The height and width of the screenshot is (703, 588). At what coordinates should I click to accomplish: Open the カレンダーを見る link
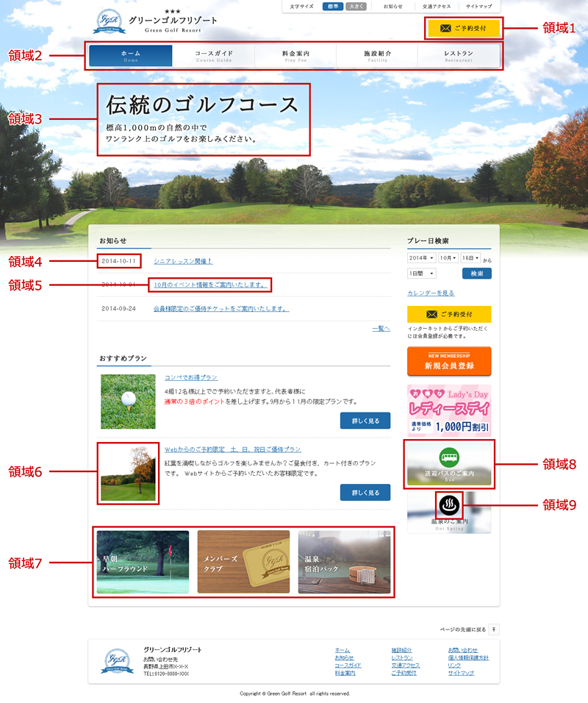[431, 293]
